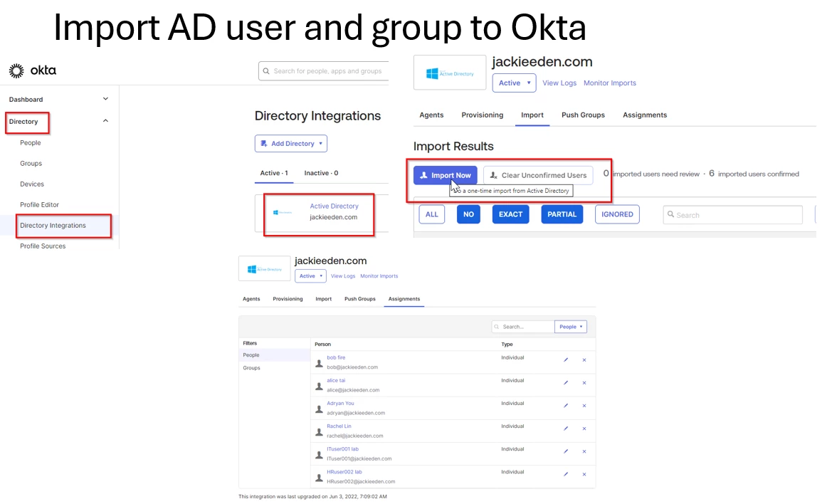
Task: Collapse the Directory menu chevron
Action: coord(105,121)
